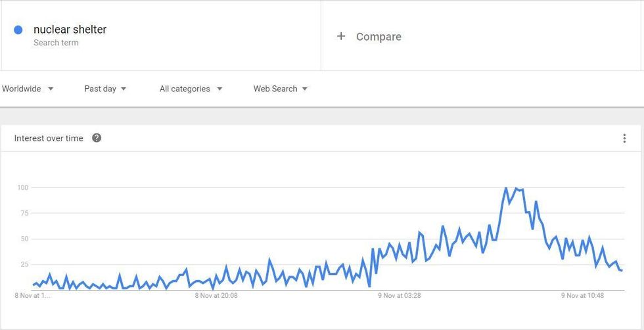
Task: Open the three-dot chart options menu
Action: 624,138
